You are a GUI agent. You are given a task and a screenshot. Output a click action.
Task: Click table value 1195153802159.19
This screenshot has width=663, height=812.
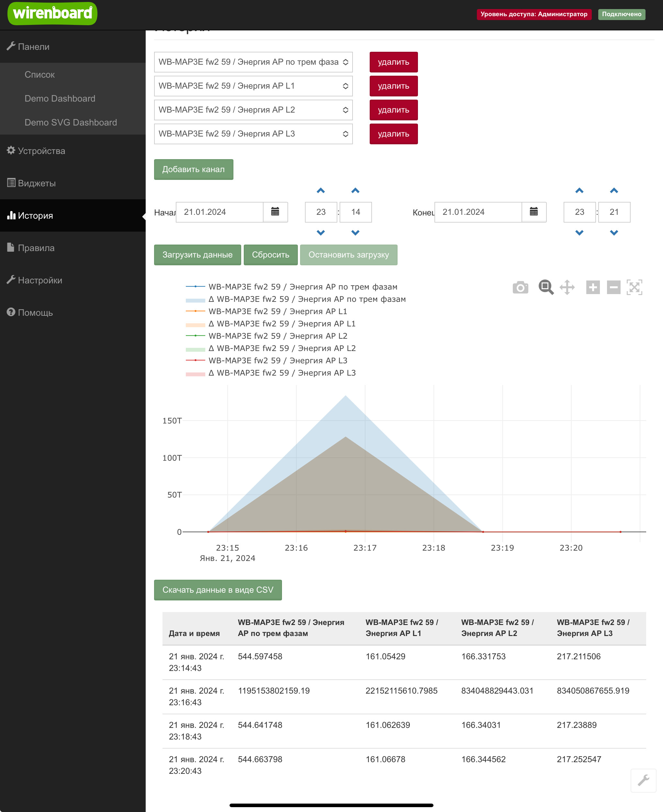coord(274,691)
